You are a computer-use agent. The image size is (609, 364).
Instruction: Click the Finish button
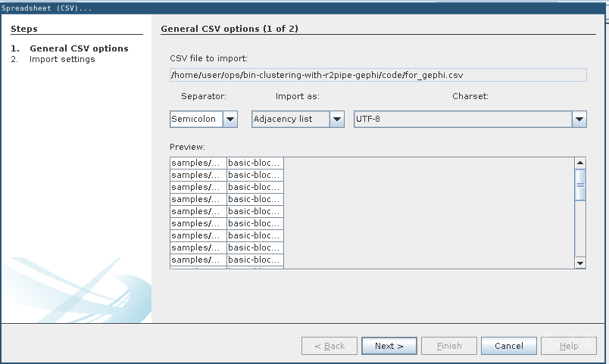pos(449,346)
